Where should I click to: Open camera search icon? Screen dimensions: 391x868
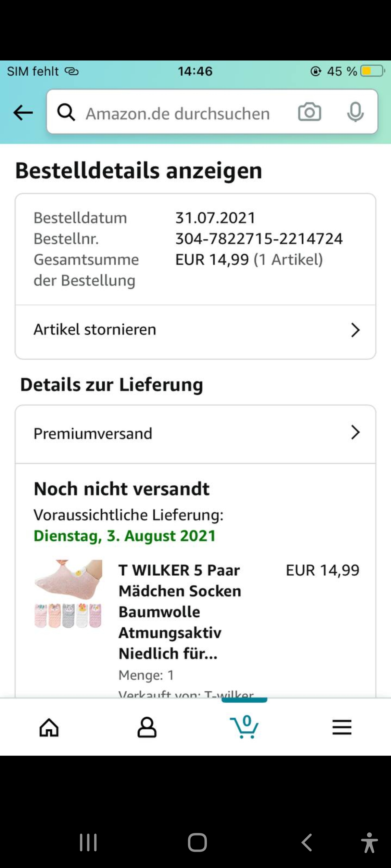tap(309, 112)
